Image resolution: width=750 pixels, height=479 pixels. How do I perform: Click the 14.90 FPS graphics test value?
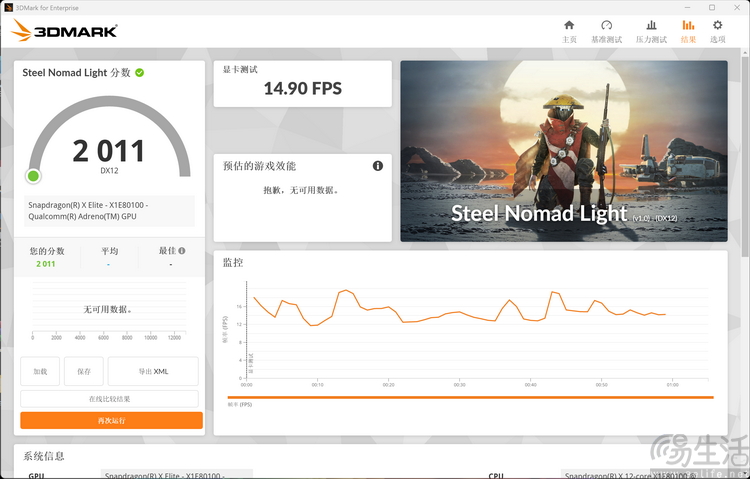pyautogui.click(x=303, y=89)
